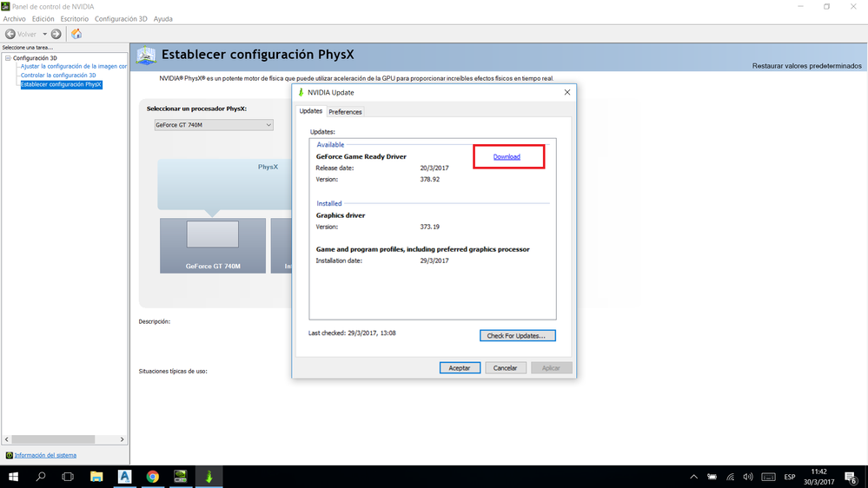
Task: Click left arrow of sidebar horizontal scrollbar
Action: (x=7, y=439)
